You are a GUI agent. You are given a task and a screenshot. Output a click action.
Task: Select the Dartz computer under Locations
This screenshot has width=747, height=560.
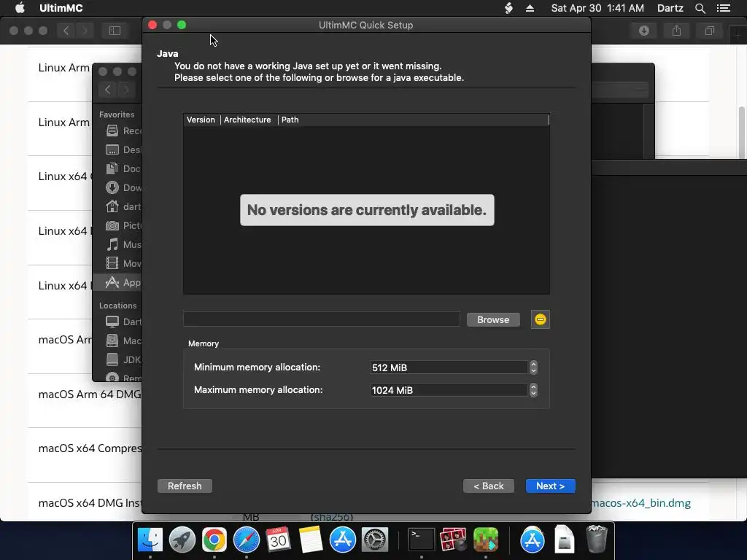click(123, 322)
